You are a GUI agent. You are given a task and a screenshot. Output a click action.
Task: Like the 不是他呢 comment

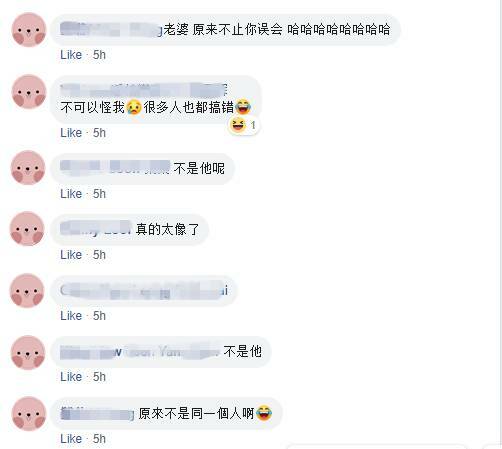(x=71, y=194)
